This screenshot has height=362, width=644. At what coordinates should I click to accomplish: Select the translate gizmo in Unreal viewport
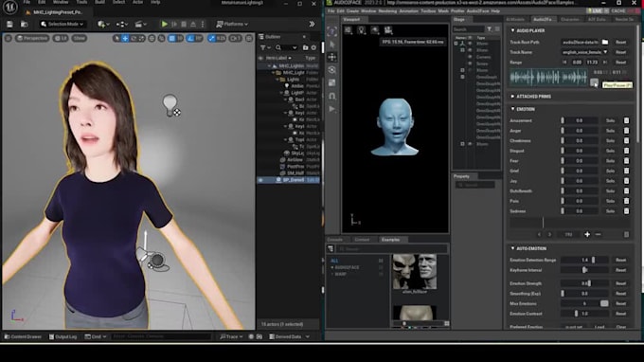[x=125, y=38]
